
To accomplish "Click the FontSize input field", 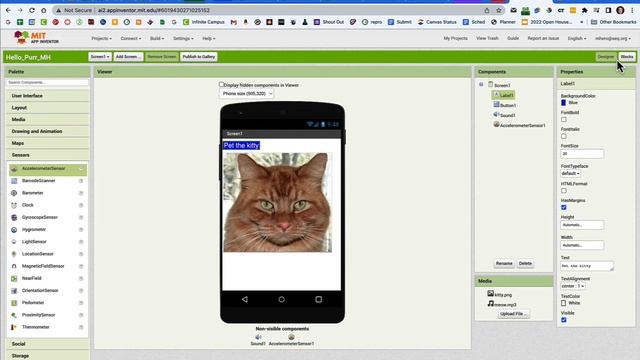I will [582, 153].
